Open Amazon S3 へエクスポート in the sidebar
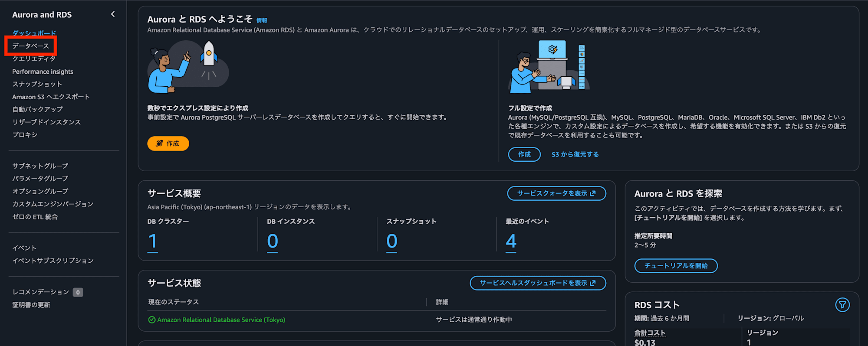 click(x=51, y=97)
